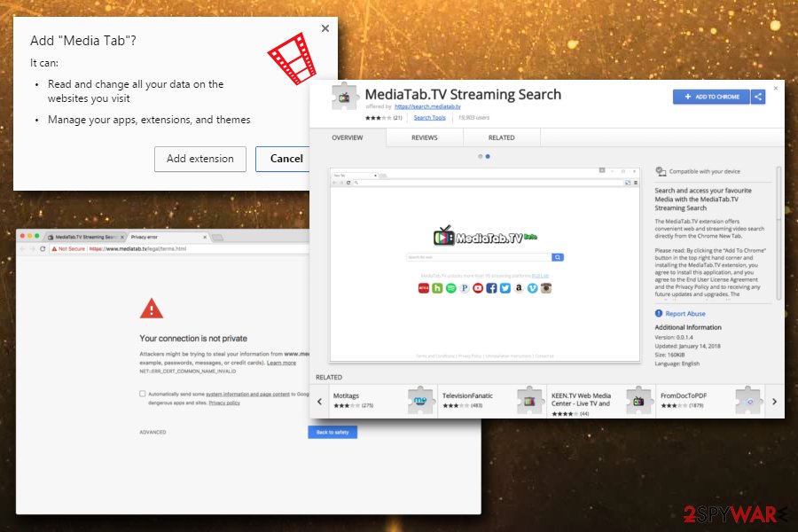Click the Netflix icon in the preview
The width and height of the screenshot is (798, 532).
pos(424,288)
